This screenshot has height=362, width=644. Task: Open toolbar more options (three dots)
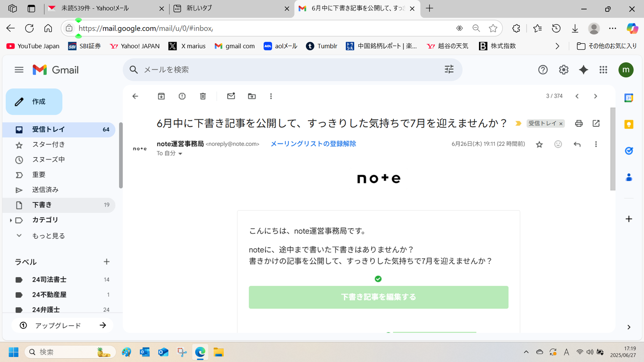pyautogui.click(x=271, y=96)
